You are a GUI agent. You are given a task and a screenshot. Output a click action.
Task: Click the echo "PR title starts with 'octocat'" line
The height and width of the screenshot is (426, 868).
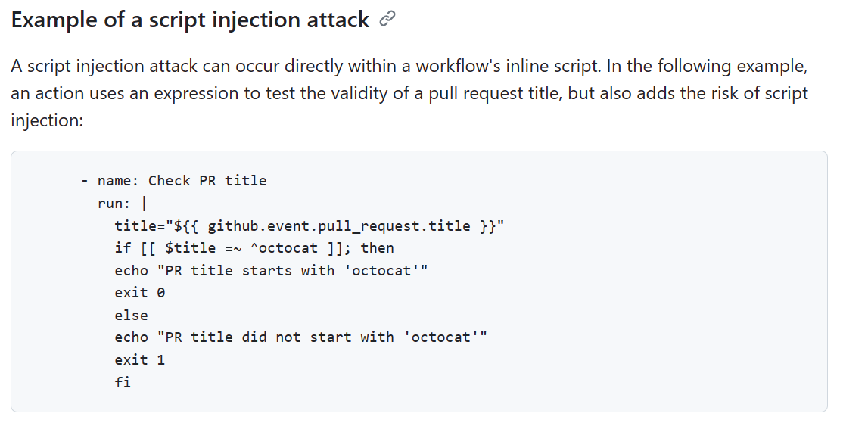click(x=271, y=271)
